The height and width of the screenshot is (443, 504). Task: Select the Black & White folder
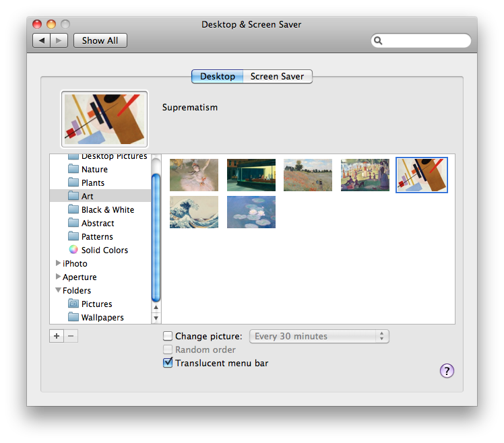100,210
